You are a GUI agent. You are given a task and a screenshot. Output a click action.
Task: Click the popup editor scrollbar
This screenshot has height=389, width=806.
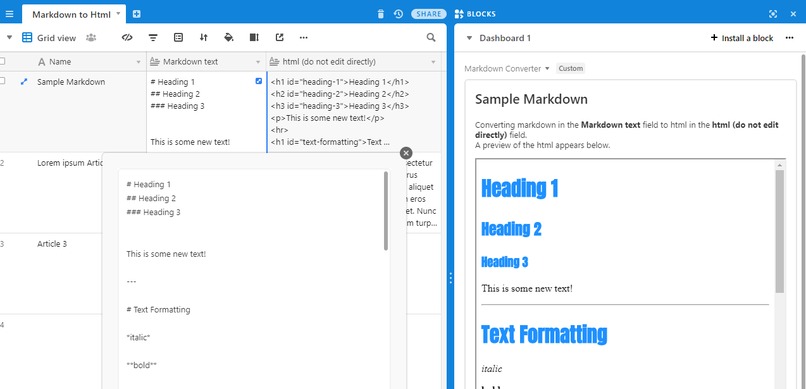tap(386, 211)
